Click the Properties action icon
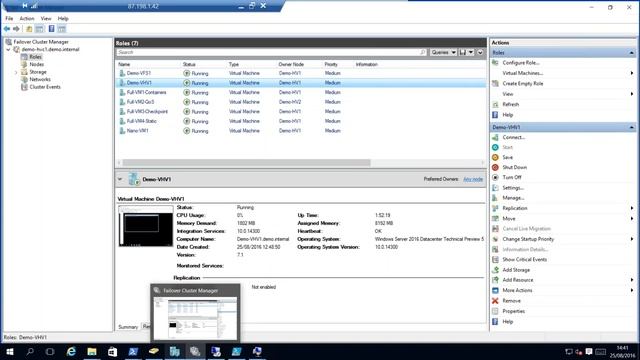The height and width of the screenshot is (360, 640). point(495,311)
